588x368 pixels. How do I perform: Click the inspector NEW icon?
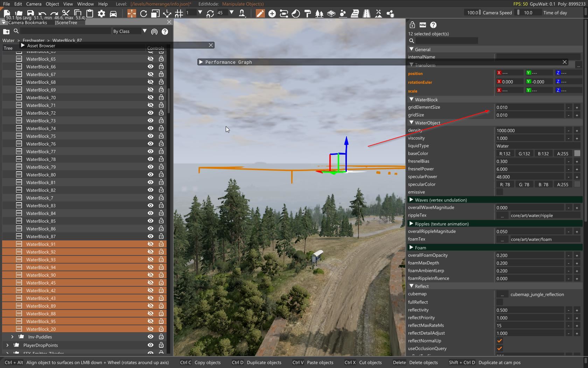pyautogui.click(x=423, y=25)
